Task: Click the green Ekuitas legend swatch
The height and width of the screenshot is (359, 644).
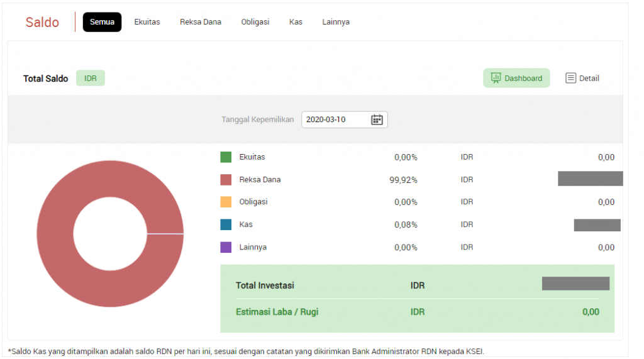Action: pos(226,157)
